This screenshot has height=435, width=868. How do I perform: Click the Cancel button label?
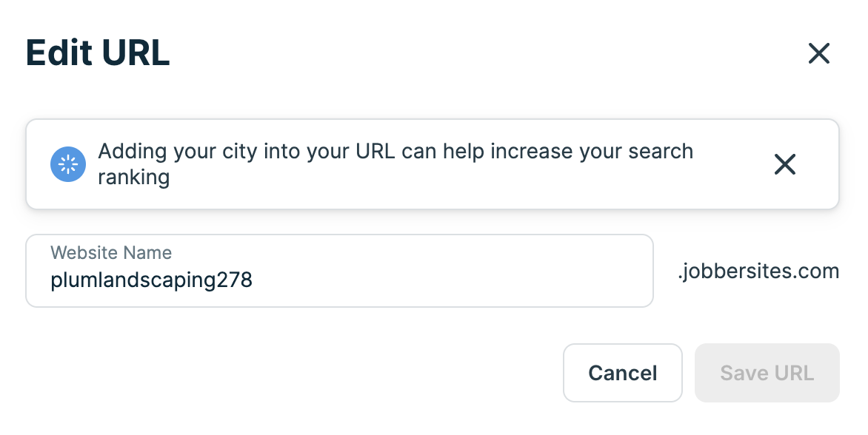point(622,373)
